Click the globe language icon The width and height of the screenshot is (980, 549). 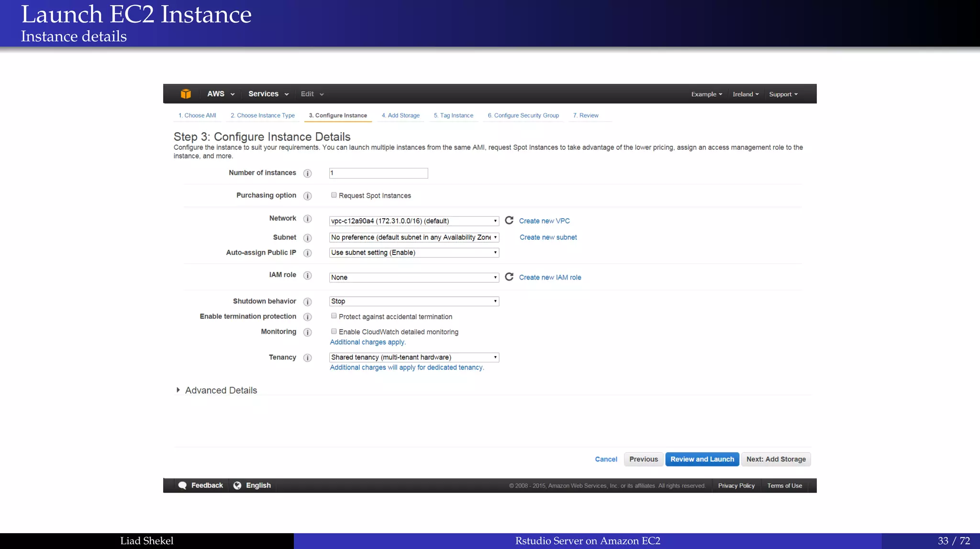pyautogui.click(x=237, y=485)
